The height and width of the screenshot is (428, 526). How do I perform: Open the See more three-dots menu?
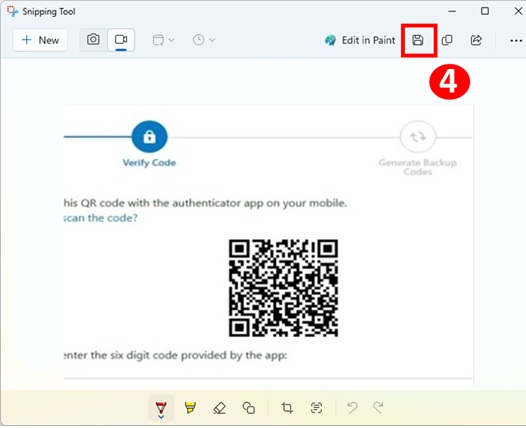516,41
